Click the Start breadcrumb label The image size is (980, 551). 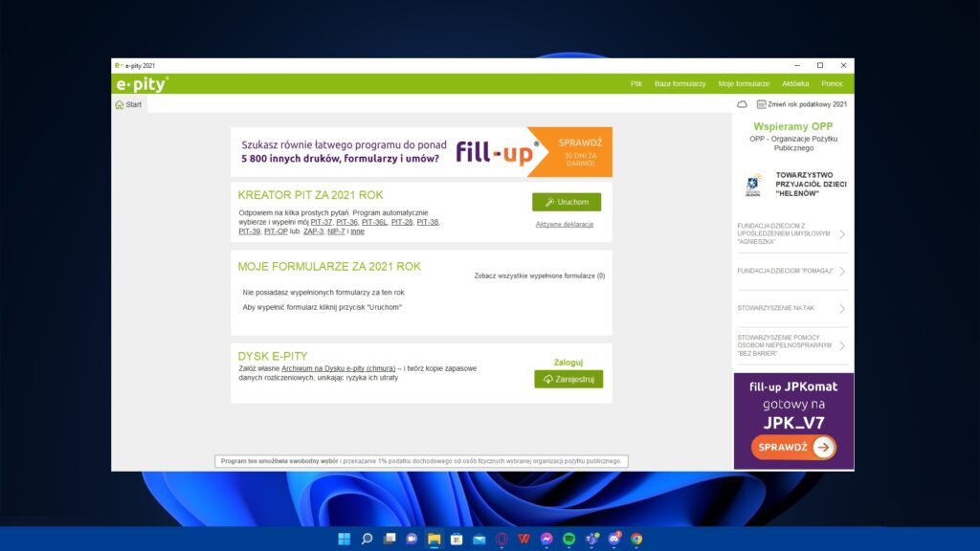134,104
